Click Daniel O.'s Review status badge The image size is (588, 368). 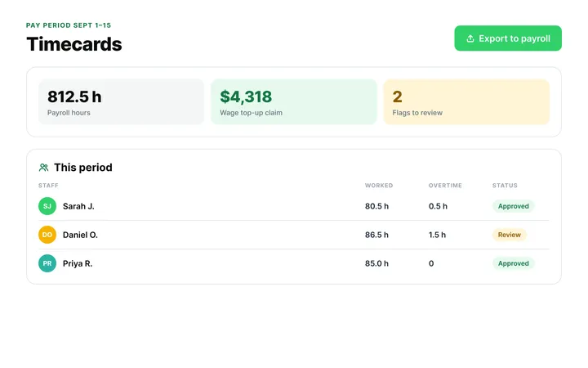click(510, 235)
